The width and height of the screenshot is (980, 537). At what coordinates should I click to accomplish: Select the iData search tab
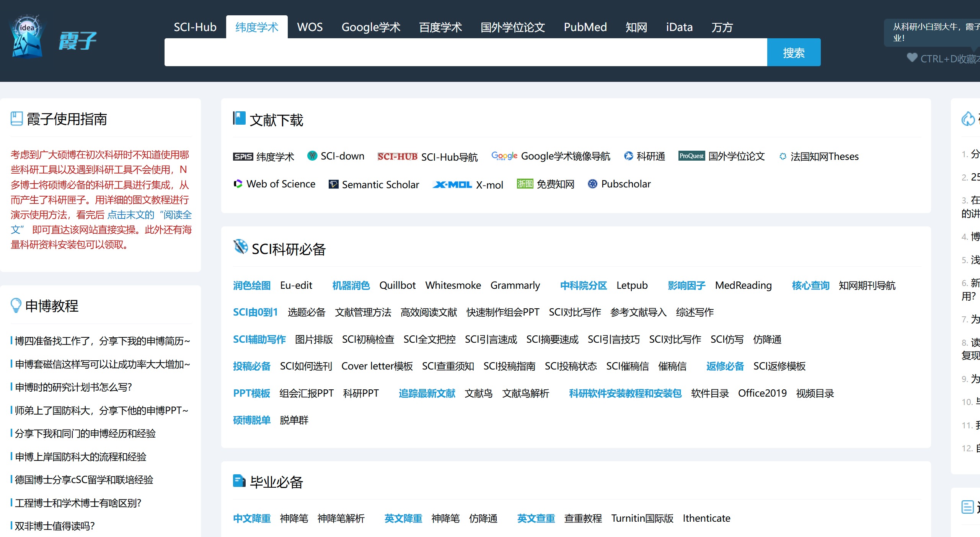click(679, 27)
